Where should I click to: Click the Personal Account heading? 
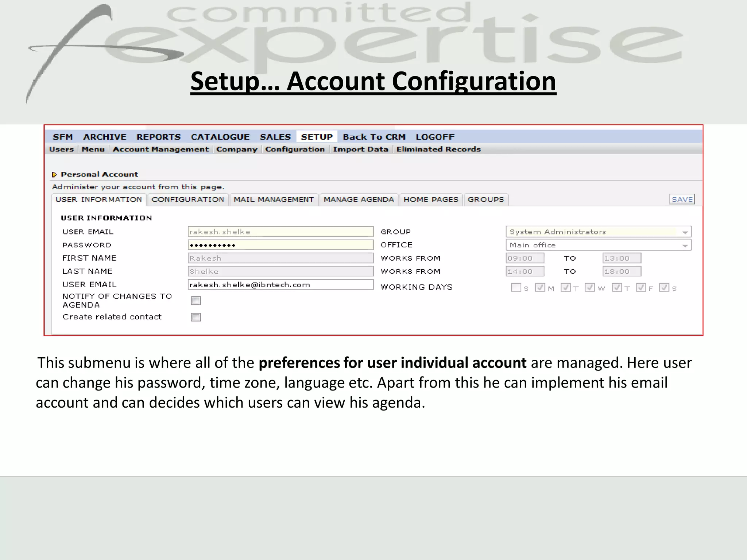tap(100, 174)
